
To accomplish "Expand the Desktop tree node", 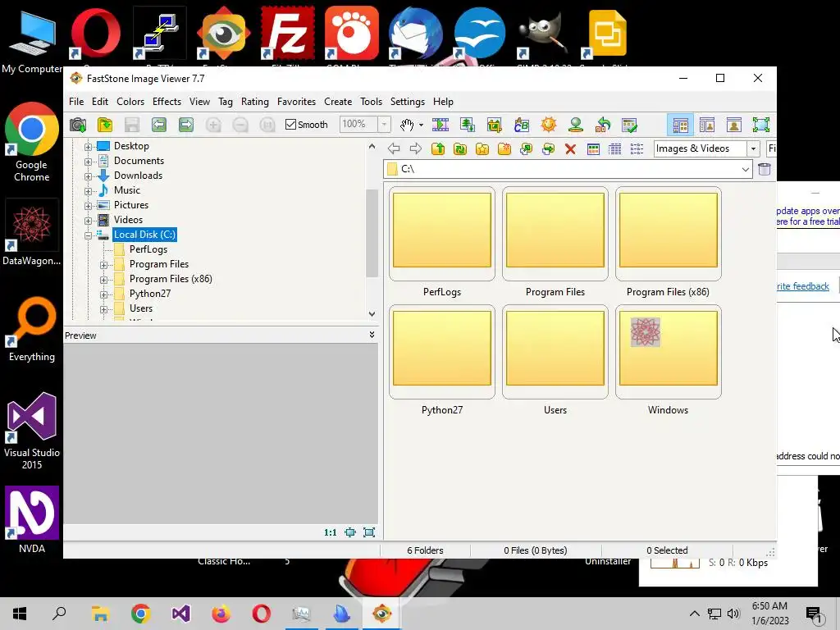I will click(x=88, y=146).
